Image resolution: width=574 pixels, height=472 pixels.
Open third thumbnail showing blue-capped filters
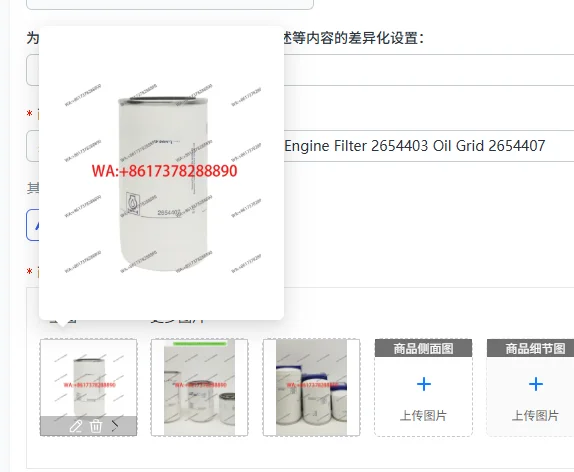(312, 387)
